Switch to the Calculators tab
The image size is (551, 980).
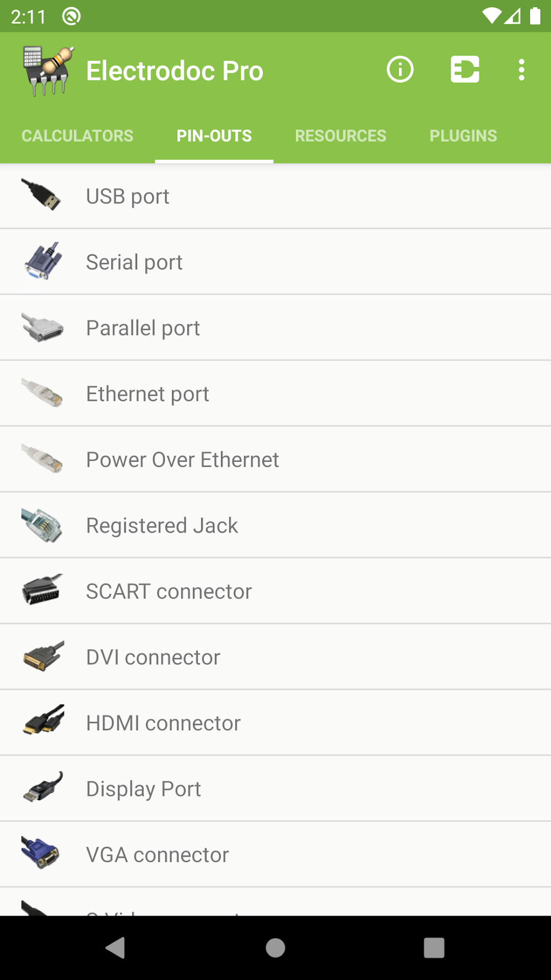coord(77,136)
